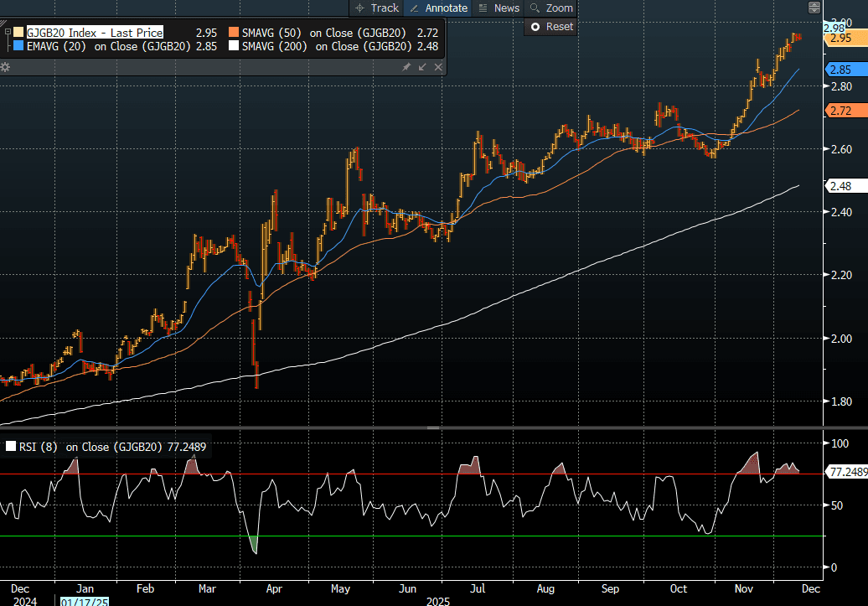Pin the legend panel
Viewport: 868px width, 606px height.
point(406,66)
